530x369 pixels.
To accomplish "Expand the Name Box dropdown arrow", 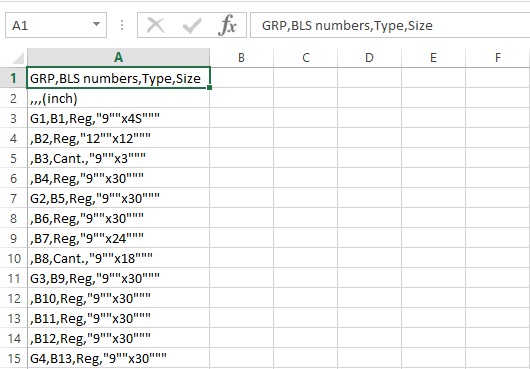I will coord(96,24).
